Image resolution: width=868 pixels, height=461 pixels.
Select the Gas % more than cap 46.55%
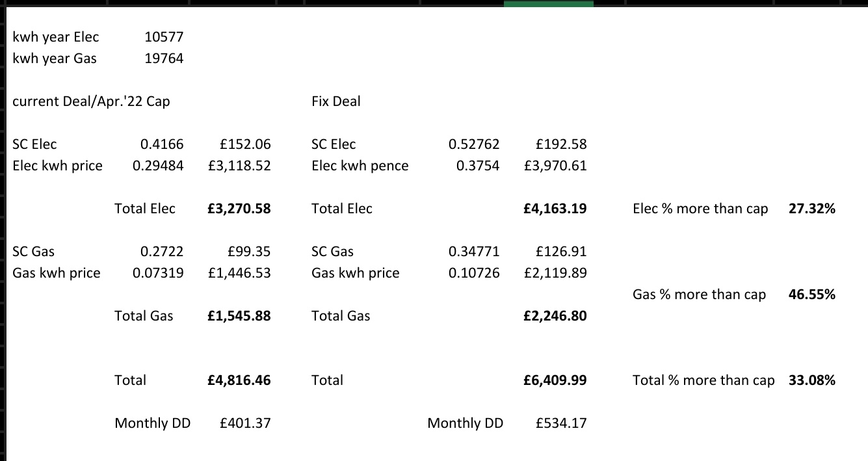point(812,295)
